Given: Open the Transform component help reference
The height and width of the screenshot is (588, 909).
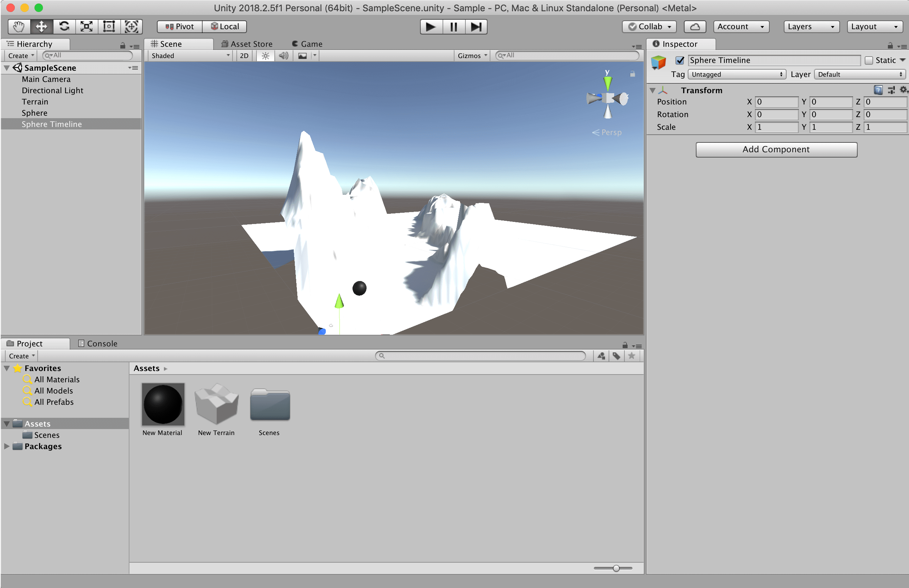Looking at the screenshot, I should click(878, 90).
